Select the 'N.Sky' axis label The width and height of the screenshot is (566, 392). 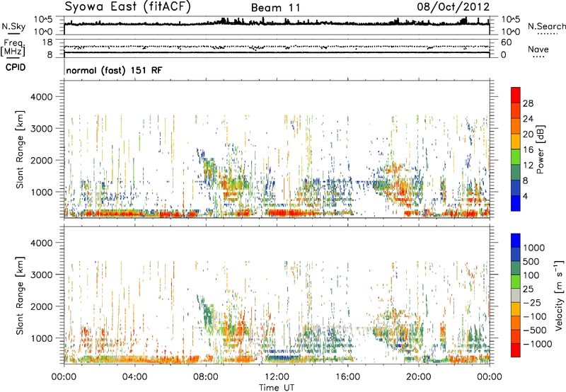pos(13,26)
